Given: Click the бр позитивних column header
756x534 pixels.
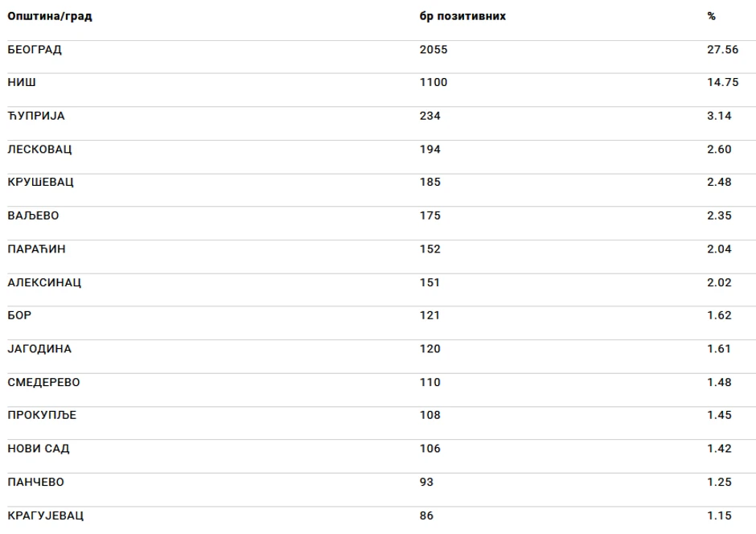Looking at the screenshot, I should (462, 16).
